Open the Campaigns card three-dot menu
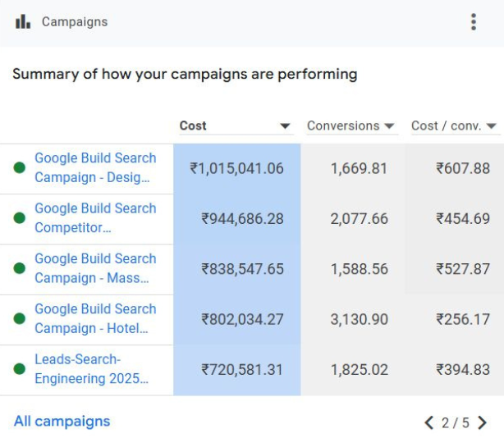504x438 pixels. (474, 22)
